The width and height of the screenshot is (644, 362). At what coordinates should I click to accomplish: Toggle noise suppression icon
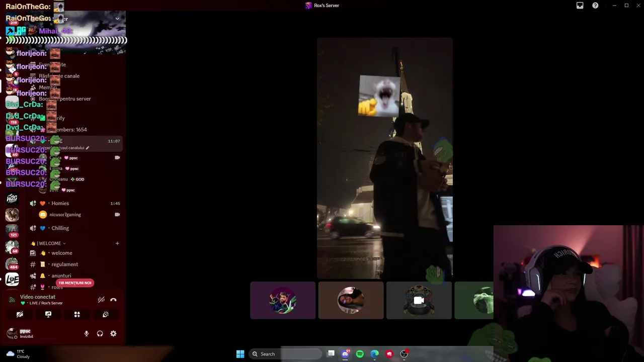point(101,300)
